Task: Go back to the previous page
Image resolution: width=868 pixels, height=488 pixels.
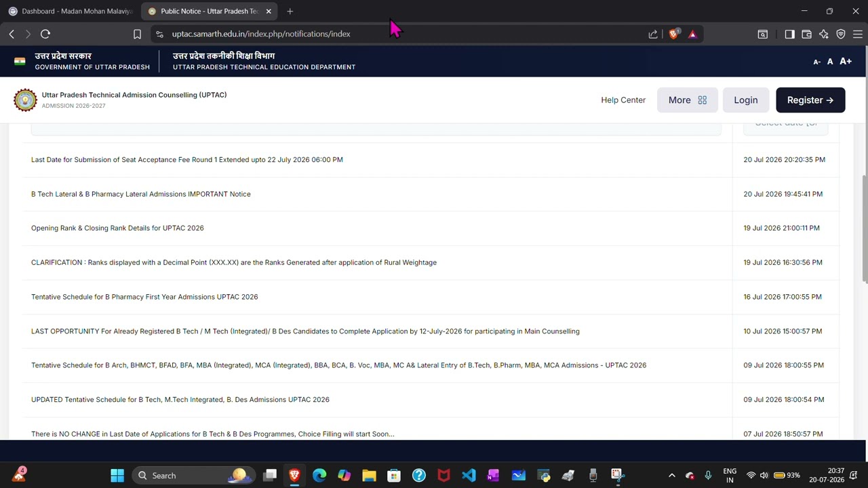Action: (x=12, y=34)
